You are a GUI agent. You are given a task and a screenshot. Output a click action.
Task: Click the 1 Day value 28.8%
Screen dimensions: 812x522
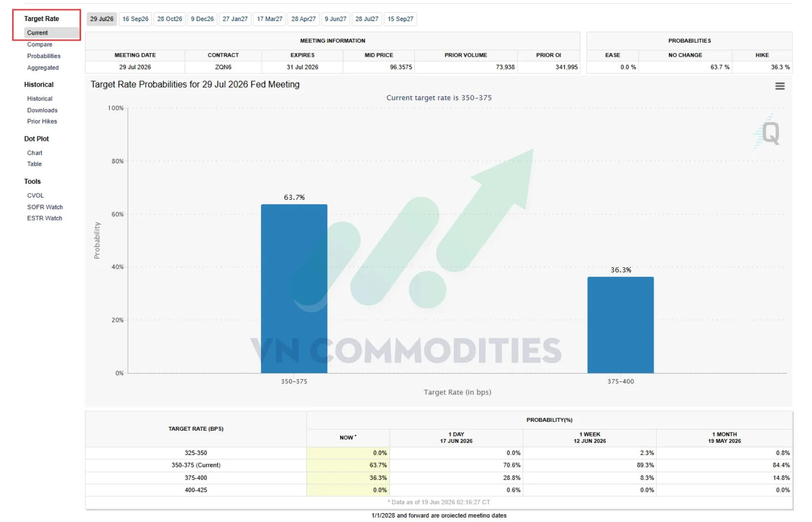(x=512, y=478)
